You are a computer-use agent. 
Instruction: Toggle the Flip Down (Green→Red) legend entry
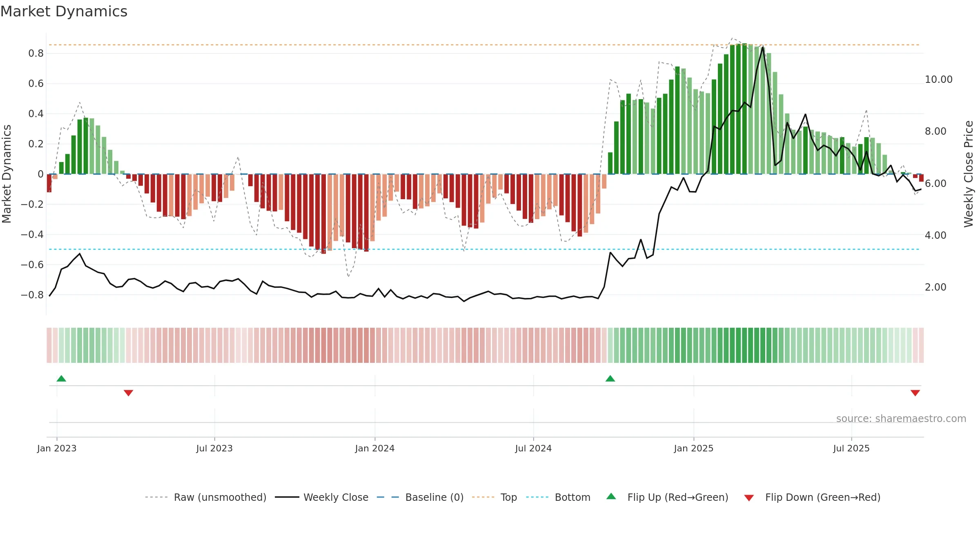coord(812,497)
